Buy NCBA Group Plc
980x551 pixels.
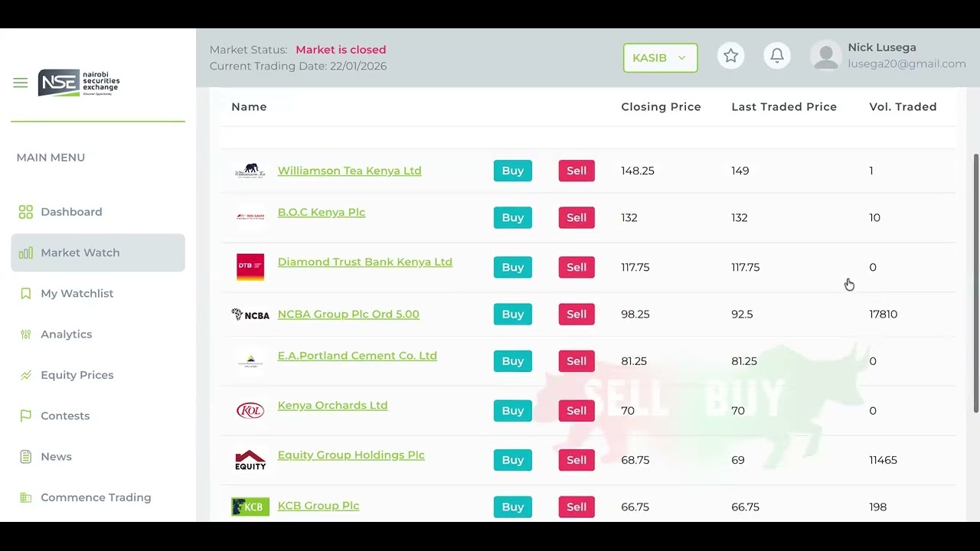tap(513, 315)
